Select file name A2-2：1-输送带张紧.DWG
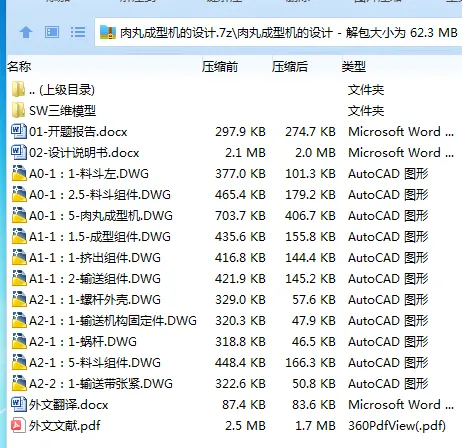The width and height of the screenshot is (462, 448). [x=101, y=384]
